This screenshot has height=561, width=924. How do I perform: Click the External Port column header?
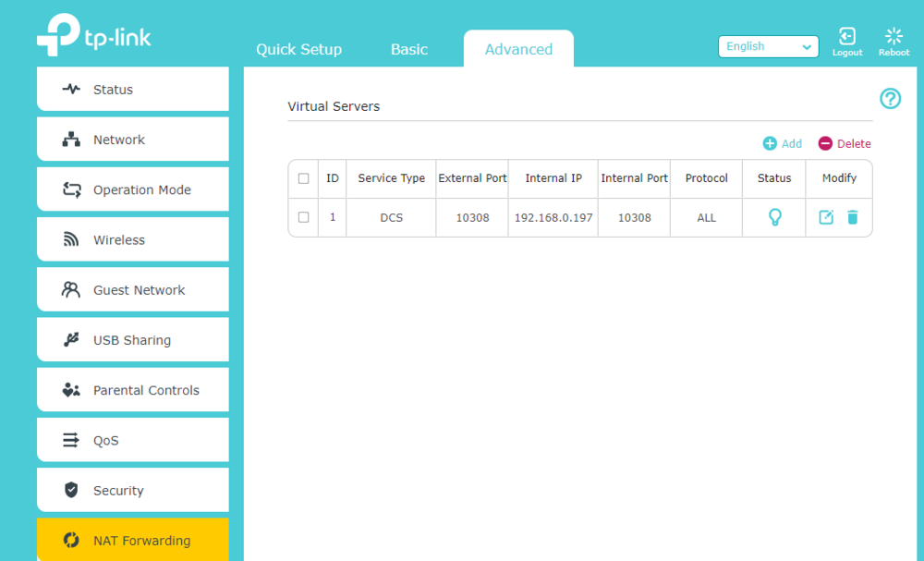pyautogui.click(x=472, y=178)
